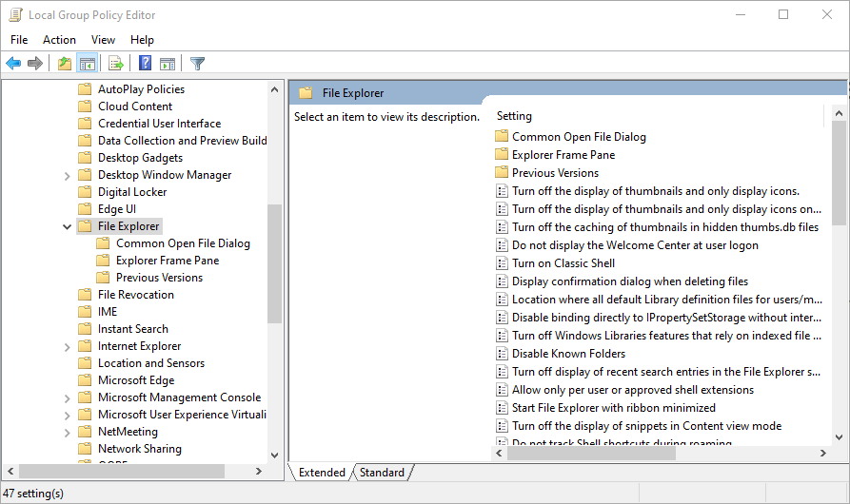
Task: Toggle the Show/Hide Console Tree icon
Action: pos(88,64)
